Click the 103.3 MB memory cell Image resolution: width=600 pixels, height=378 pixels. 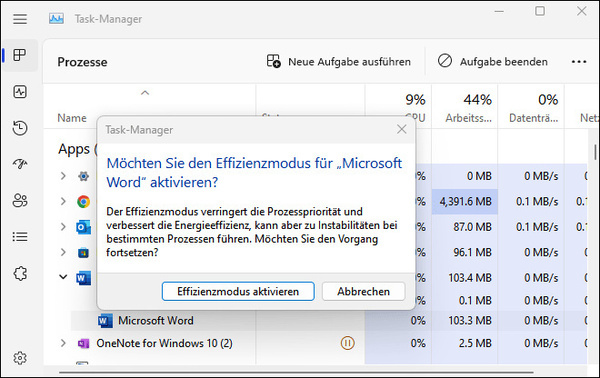click(x=465, y=321)
